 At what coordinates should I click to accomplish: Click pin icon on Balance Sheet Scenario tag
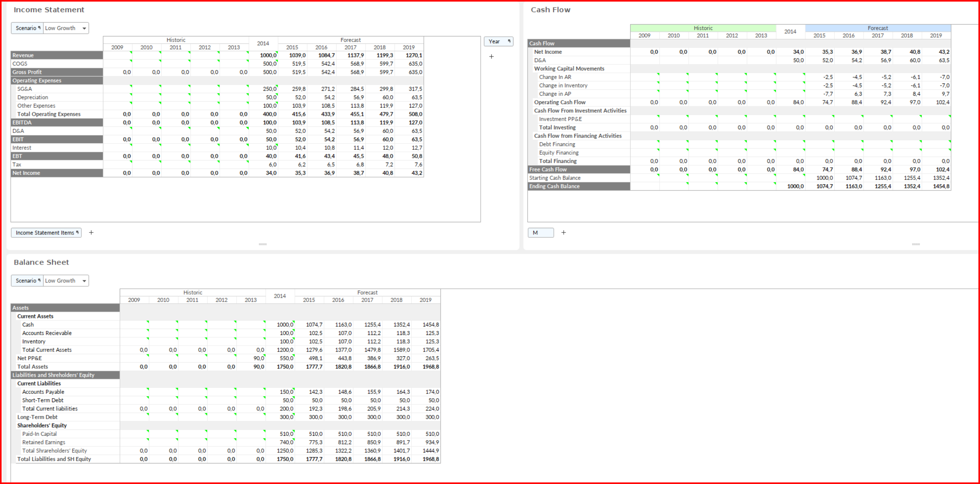coord(39,280)
